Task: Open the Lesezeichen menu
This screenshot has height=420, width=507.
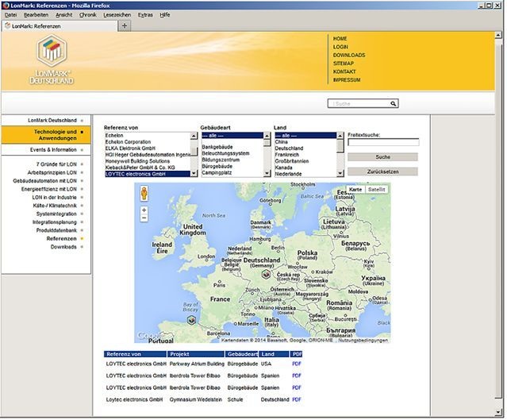Action: coord(116,15)
